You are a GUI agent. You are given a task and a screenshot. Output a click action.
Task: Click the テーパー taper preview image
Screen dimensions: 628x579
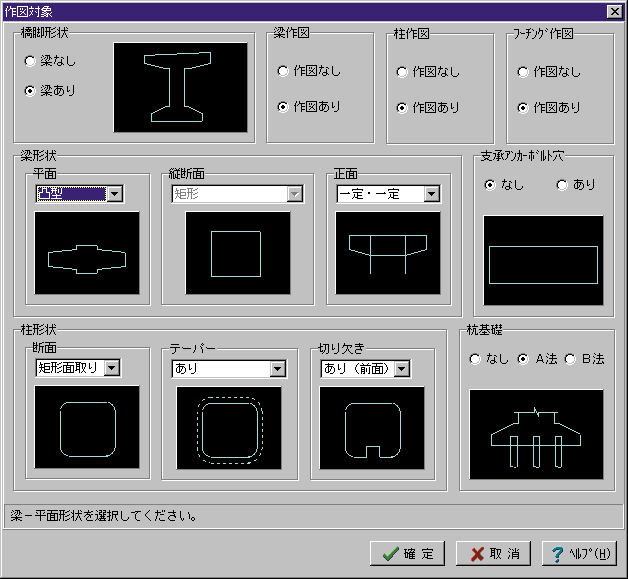point(230,427)
